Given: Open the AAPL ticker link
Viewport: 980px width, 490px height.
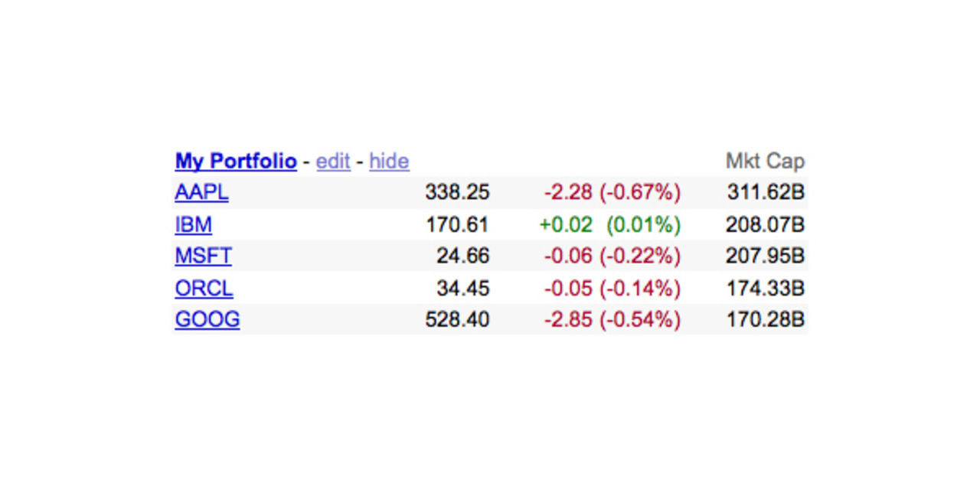Looking at the screenshot, I should (201, 192).
